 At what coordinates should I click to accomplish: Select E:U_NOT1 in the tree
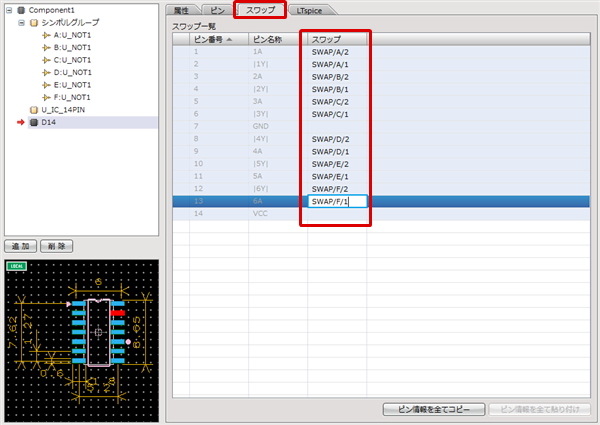coord(72,85)
